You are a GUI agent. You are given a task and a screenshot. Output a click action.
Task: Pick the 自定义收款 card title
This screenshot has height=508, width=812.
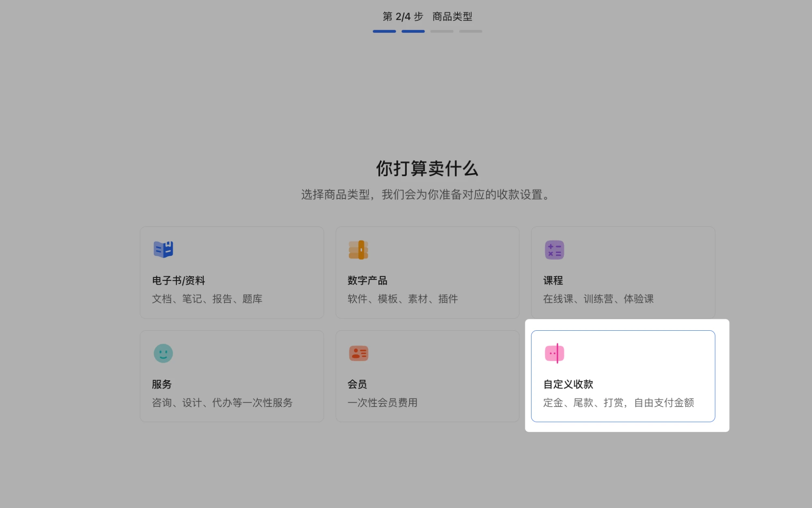coord(568,384)
